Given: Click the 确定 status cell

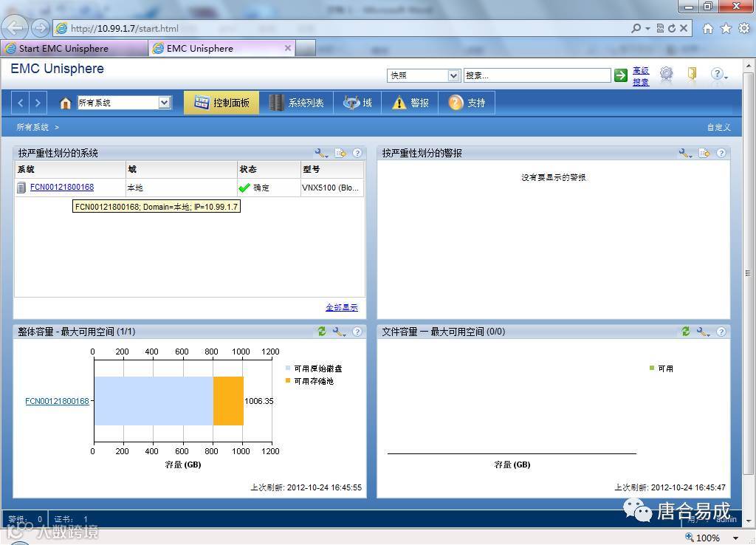Looking at the screenshot, I should point(269,188).
